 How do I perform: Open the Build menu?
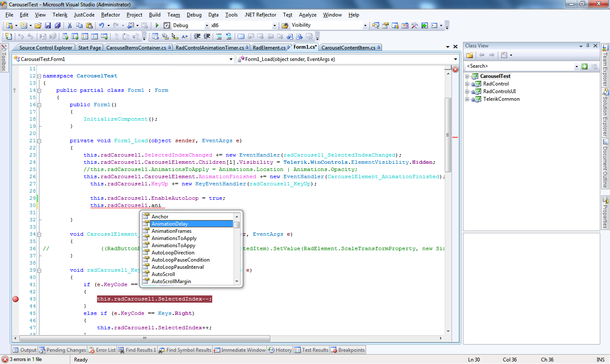(x=155, y=15)
